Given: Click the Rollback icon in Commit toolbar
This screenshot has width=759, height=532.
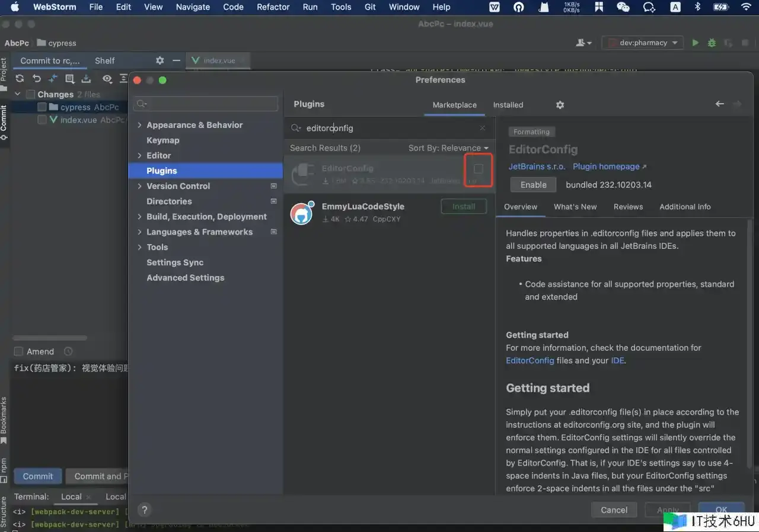Looking at the screenshot, I should tap(37, 79).
